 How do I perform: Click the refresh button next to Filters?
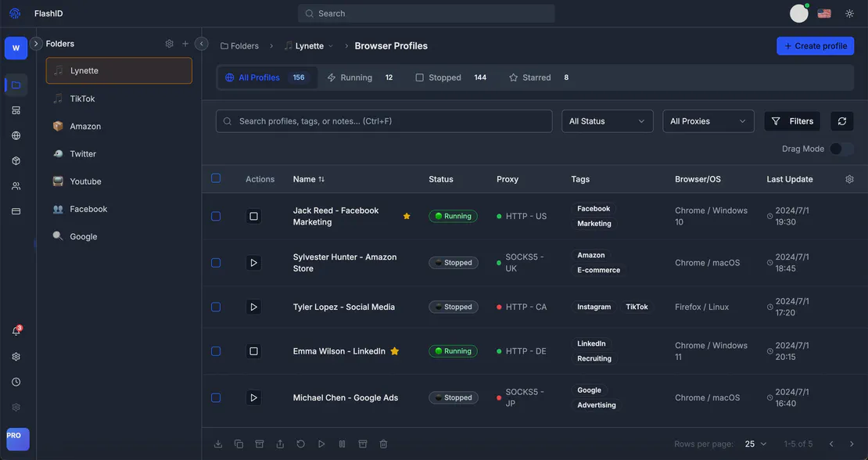(x=842, y=121)
